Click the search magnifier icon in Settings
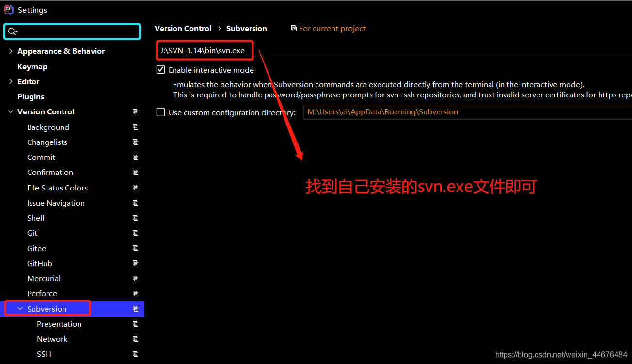 tap(12, 32)
